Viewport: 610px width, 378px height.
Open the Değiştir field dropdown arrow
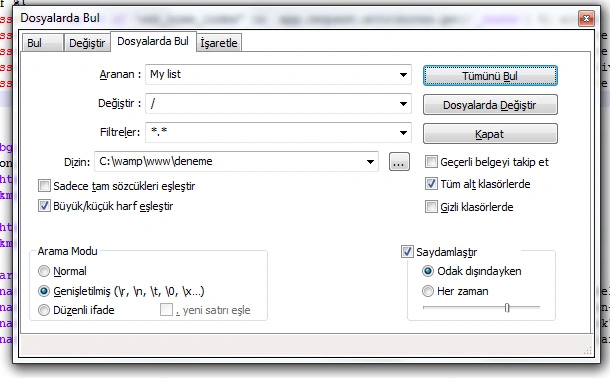[x=403, y=104]
